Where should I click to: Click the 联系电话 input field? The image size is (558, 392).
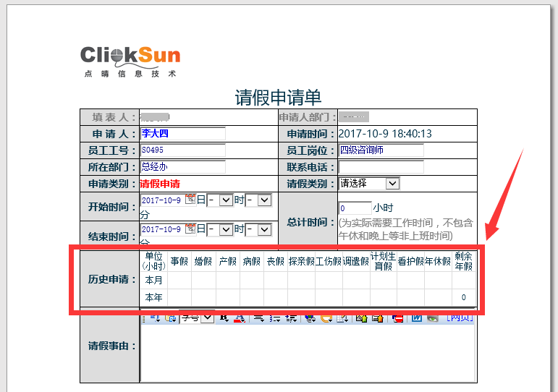(x=381, y=167)
